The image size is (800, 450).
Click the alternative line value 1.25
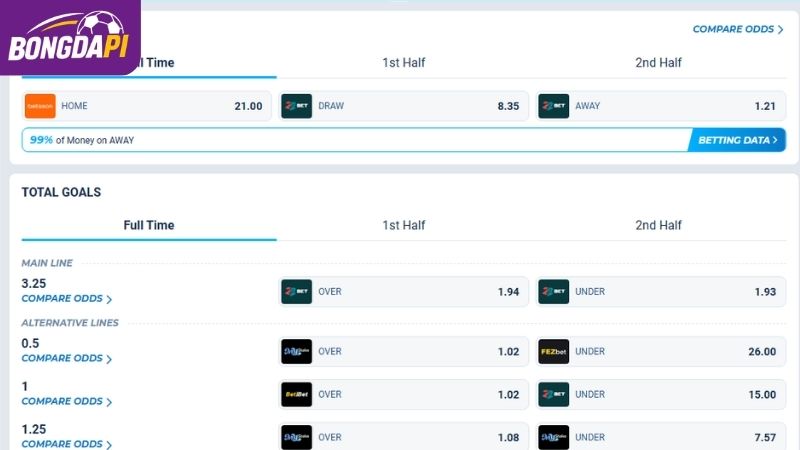tap(34, 429)
